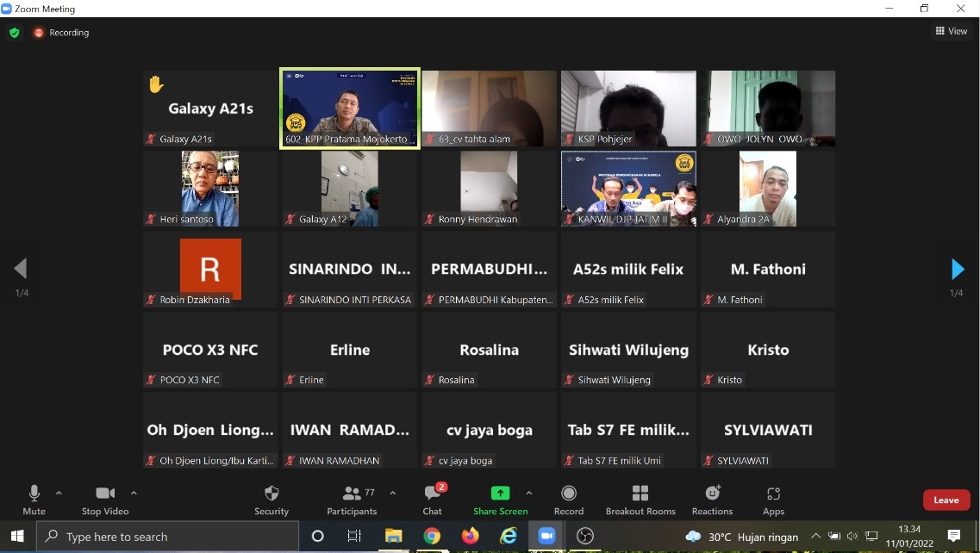The width and height of the screenshot is (980, 553).
Task: Click the green Share Screen icon
Action: point(500,494)
